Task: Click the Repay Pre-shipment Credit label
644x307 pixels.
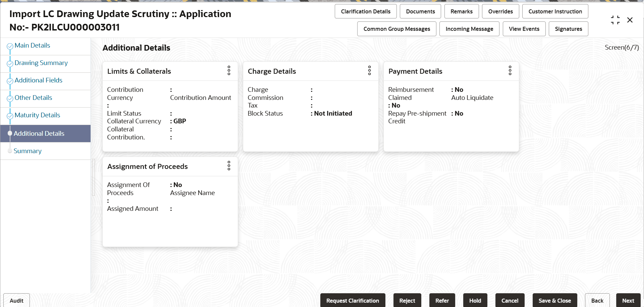Action: tap(417, 117)
